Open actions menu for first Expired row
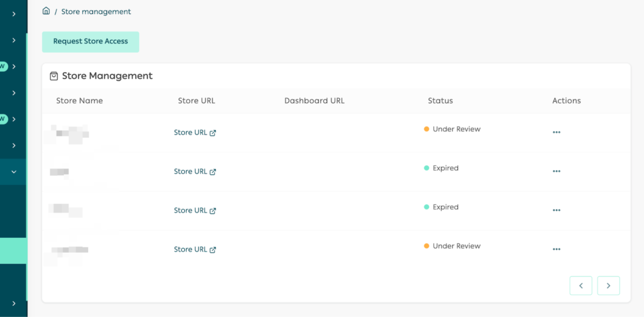This screenshot has height=317, width=644. tap(557, 171)
